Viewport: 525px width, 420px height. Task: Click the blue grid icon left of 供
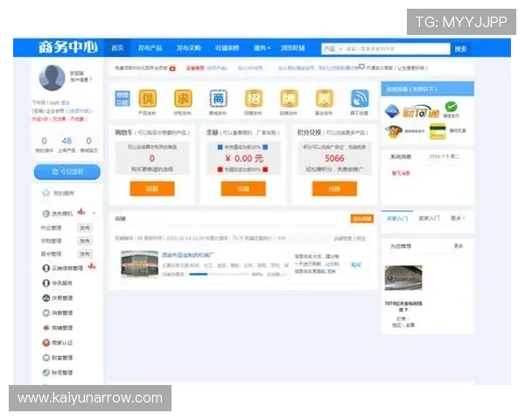(x=122, y=99)
